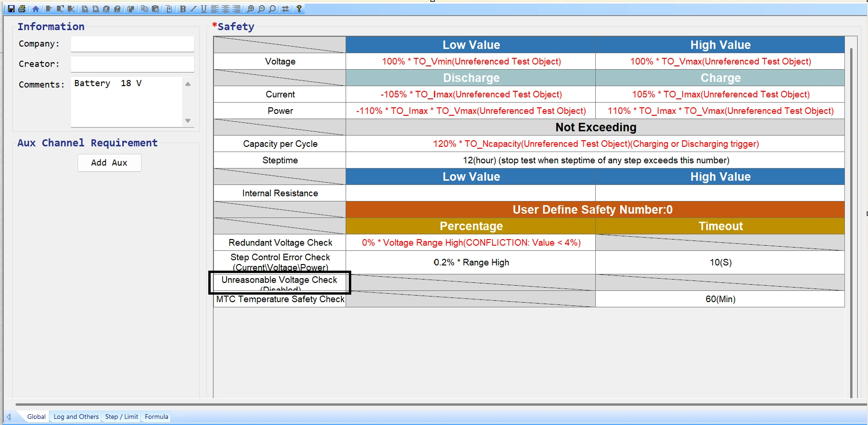The height and width of the screenshot is (425, 868).
Task: Click the Company input field
Action: 132,44
